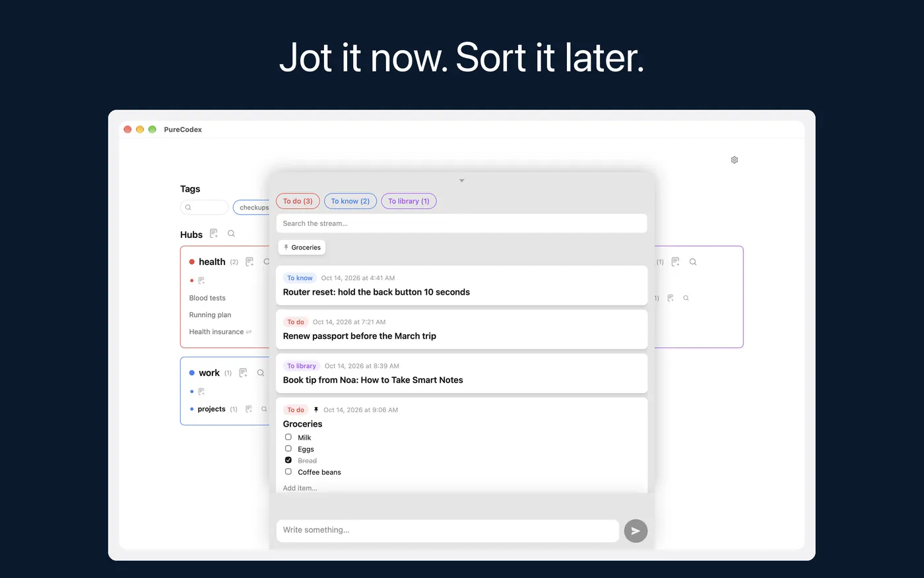This screenshot has width=924, height=578.
Task: Check the Eggs checkbox
Action: pyautogui.click(x=288, y=449)
